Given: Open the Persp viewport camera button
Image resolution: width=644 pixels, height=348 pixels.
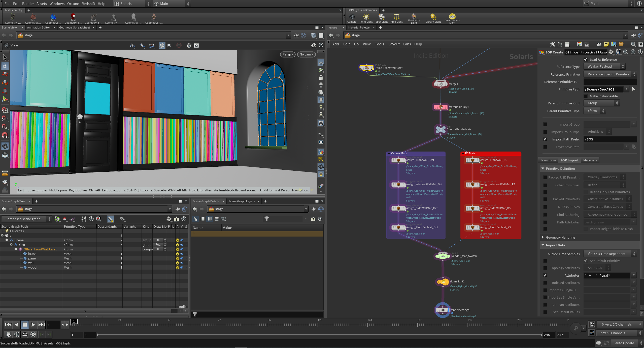Looking at the screenshot, I should click(x=288, y=54).
